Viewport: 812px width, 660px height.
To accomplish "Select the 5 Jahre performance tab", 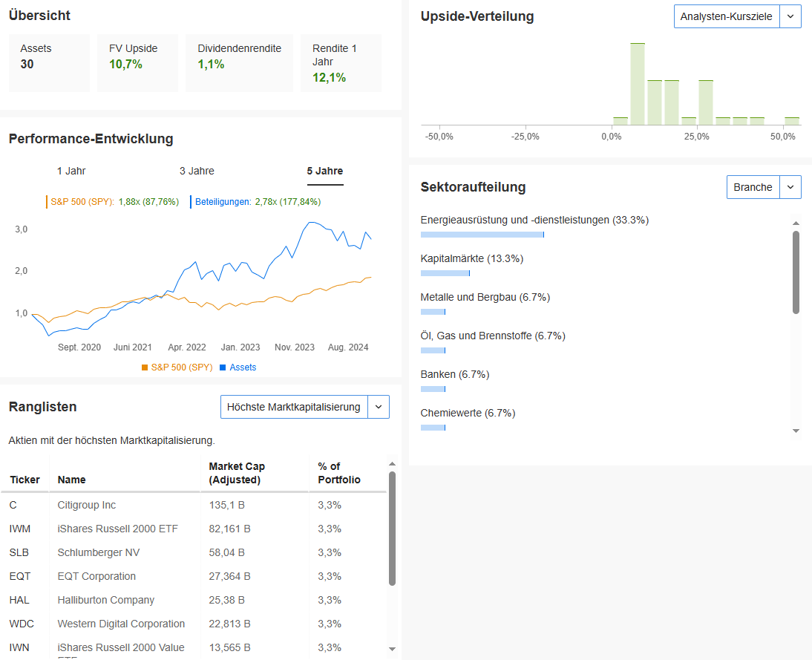I will point(324,171).
